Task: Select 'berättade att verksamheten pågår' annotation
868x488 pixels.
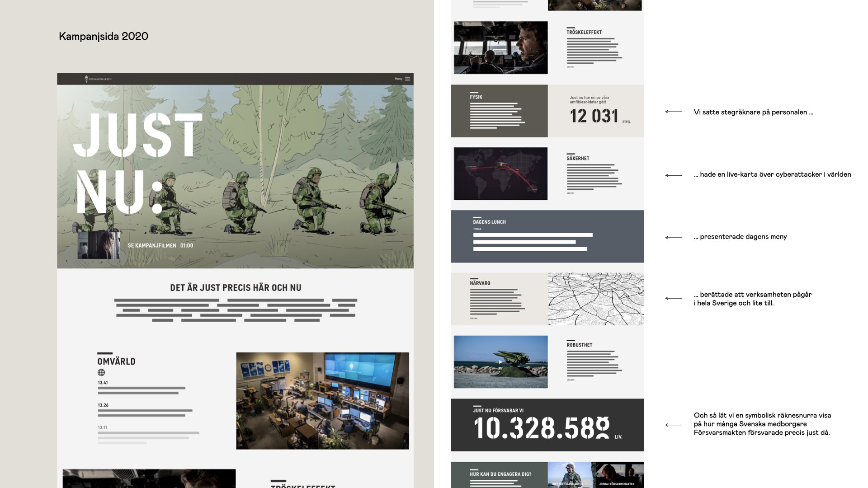Action: tap(753, 299)
